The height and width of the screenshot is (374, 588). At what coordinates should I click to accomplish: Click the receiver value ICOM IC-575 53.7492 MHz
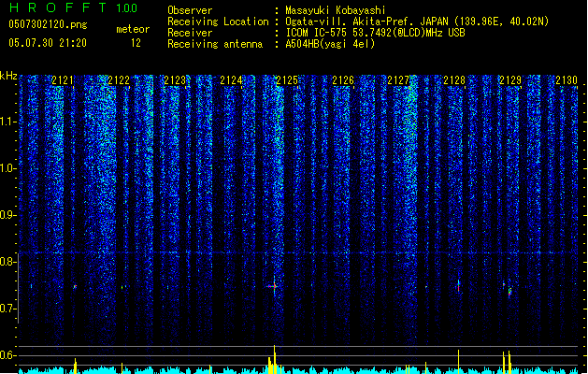[375, 33]
